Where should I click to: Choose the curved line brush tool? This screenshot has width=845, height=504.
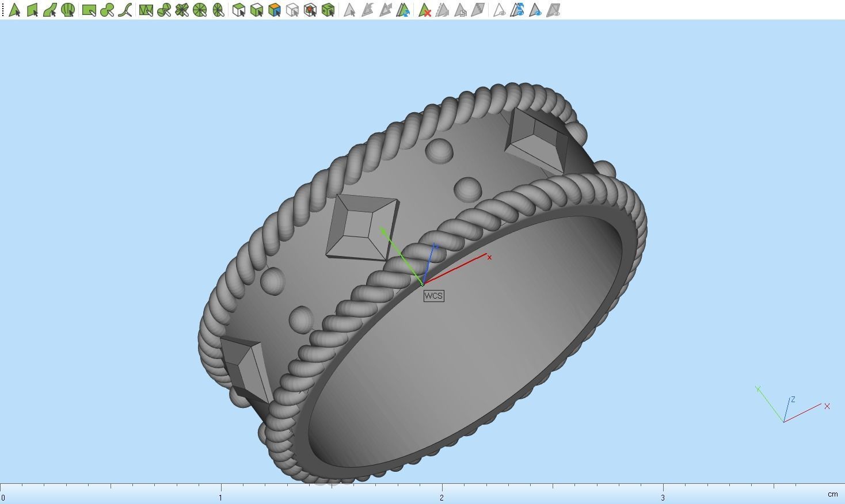pyautogui.click(x=125, y=10)
